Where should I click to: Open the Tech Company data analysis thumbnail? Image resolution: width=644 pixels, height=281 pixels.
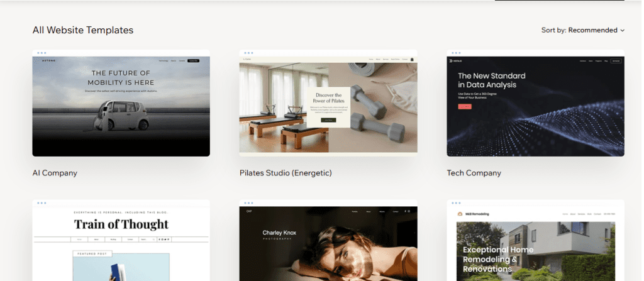coord(536,103)
